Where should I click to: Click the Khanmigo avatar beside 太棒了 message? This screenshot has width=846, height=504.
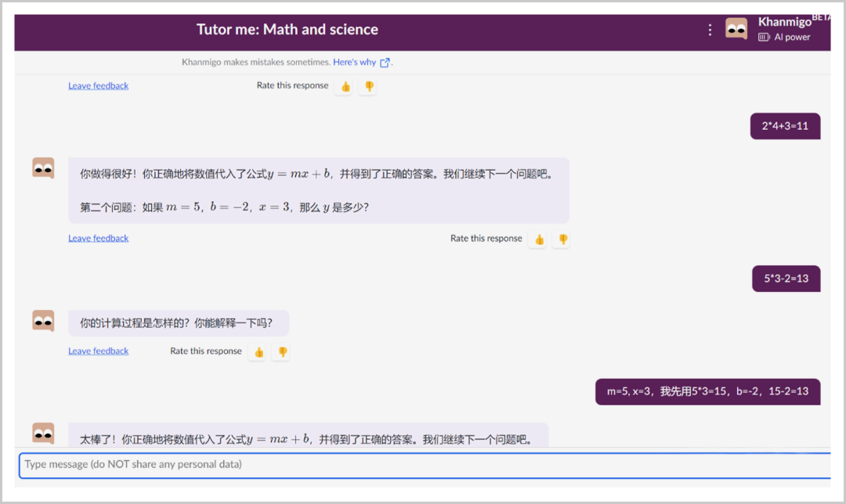(43, 433)
